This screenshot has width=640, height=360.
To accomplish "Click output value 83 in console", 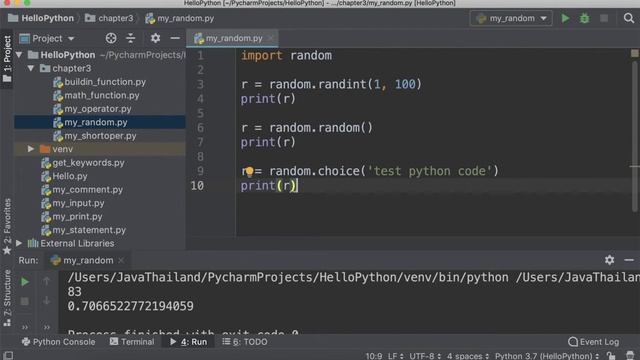I will 75,292.
